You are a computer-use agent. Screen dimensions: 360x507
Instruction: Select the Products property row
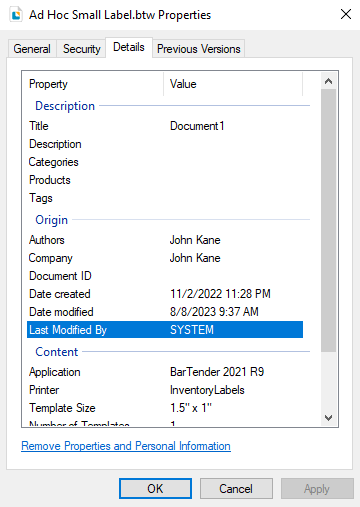tap(165, 180)
